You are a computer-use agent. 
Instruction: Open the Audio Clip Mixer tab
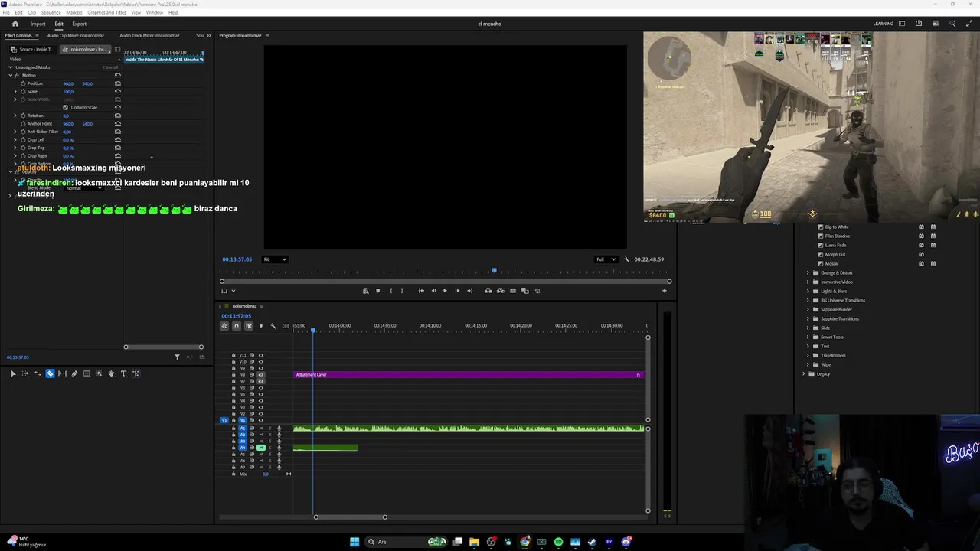[76, 35]
